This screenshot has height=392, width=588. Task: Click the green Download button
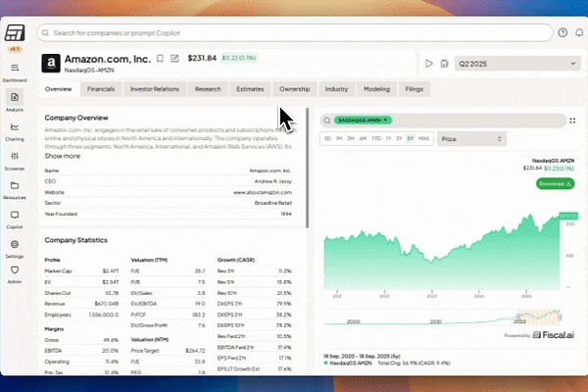(x=555, y=184)
